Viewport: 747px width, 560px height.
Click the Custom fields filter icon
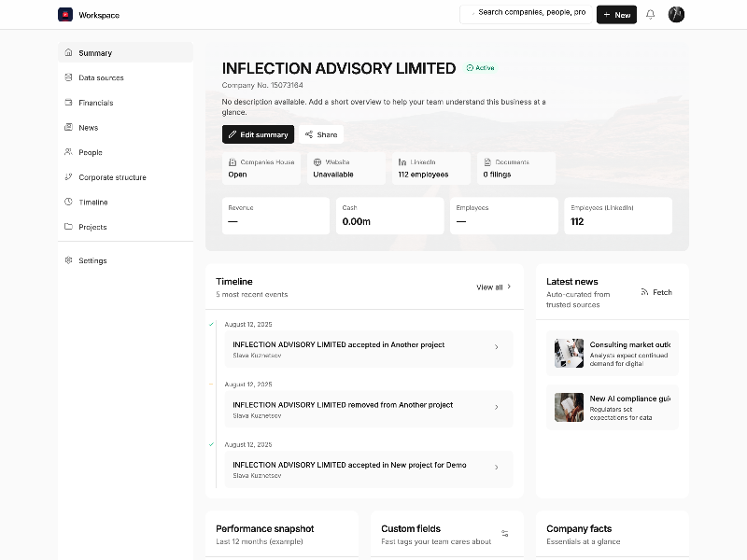point(505,534)
